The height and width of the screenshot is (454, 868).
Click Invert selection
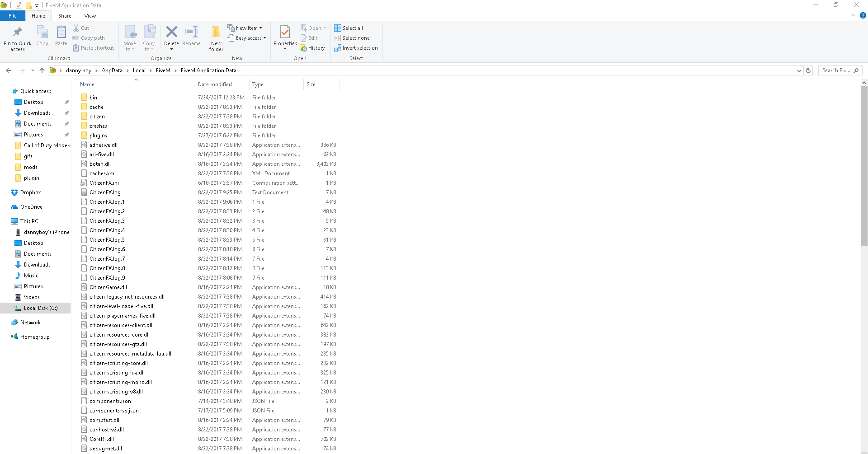point(356,48)
